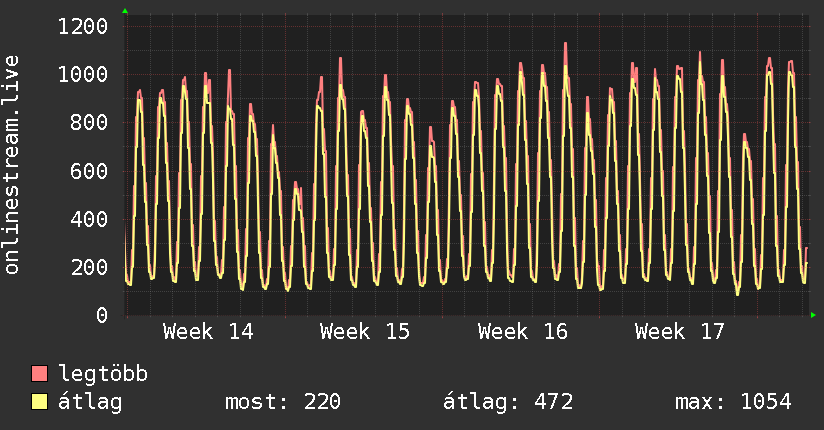
Task: Click the 0 y-axis label
Action: pyautogui.click(x=102, y=315)
